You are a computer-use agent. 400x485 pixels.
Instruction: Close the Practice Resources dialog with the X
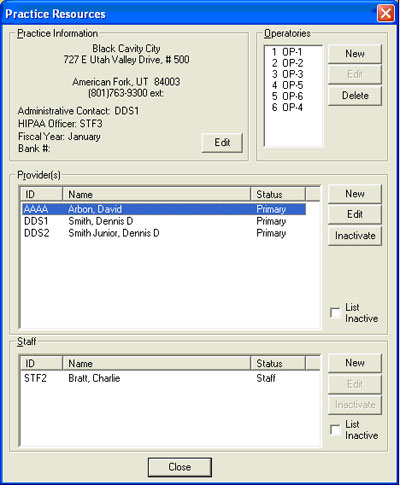click(386, 14)
